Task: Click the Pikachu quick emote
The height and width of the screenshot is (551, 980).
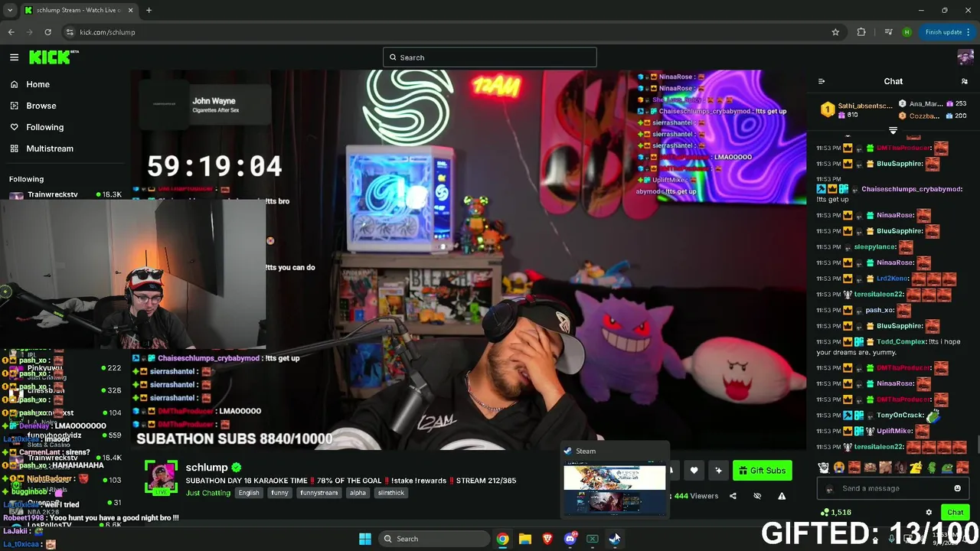Action: click(916, 468)
